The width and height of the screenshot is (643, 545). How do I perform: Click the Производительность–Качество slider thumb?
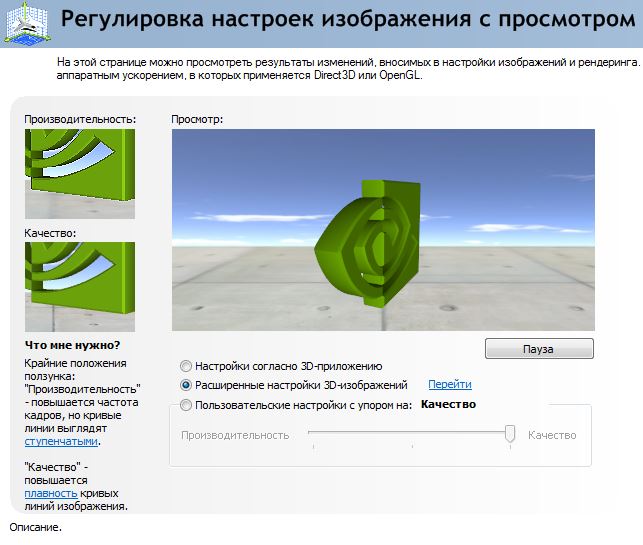510,434
